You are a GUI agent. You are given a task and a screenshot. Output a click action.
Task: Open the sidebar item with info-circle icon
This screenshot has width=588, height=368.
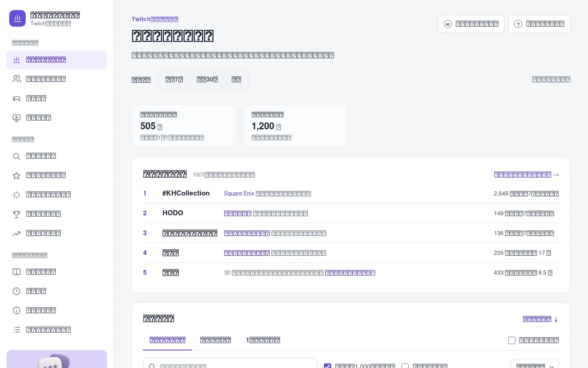coord(57,311)
